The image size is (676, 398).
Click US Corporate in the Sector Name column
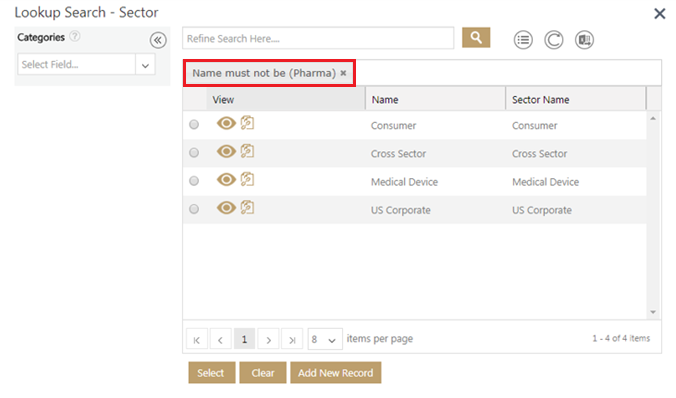pos(542,210)
